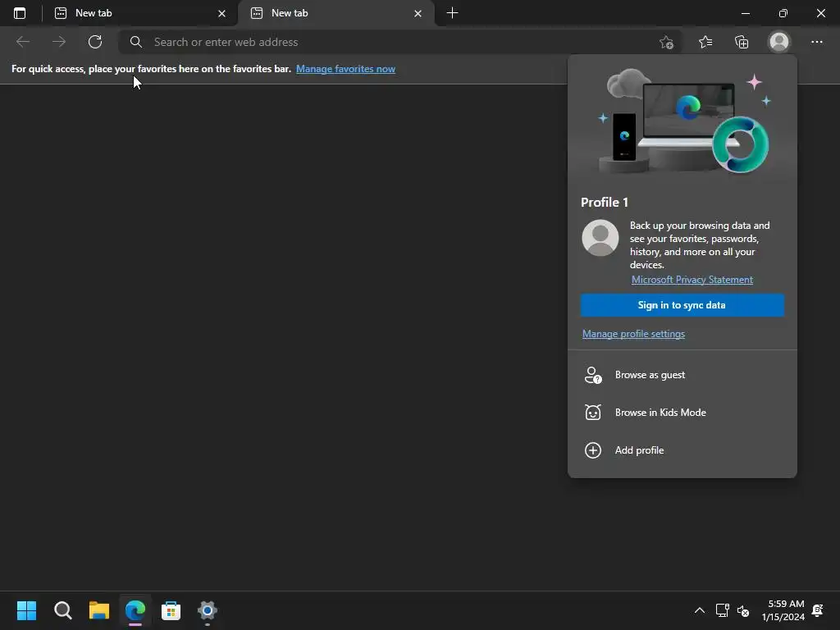Show hidden system tray icons chevron
Image resolution: width=840 pixels, height=630 pixels.
700,610
